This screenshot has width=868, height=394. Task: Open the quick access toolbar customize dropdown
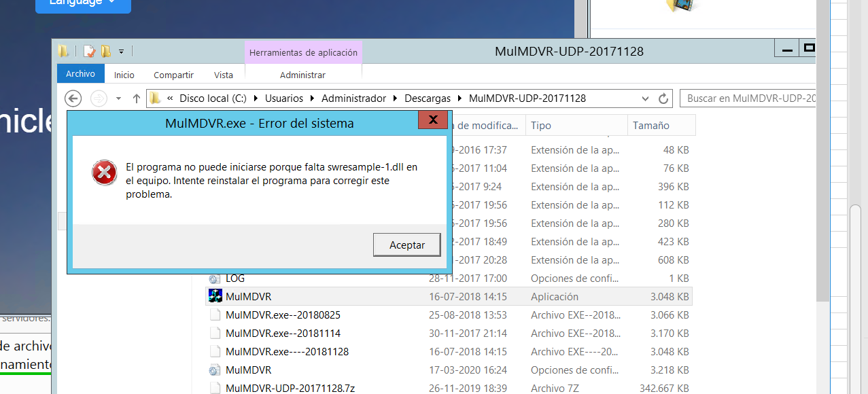pos(121,51)
